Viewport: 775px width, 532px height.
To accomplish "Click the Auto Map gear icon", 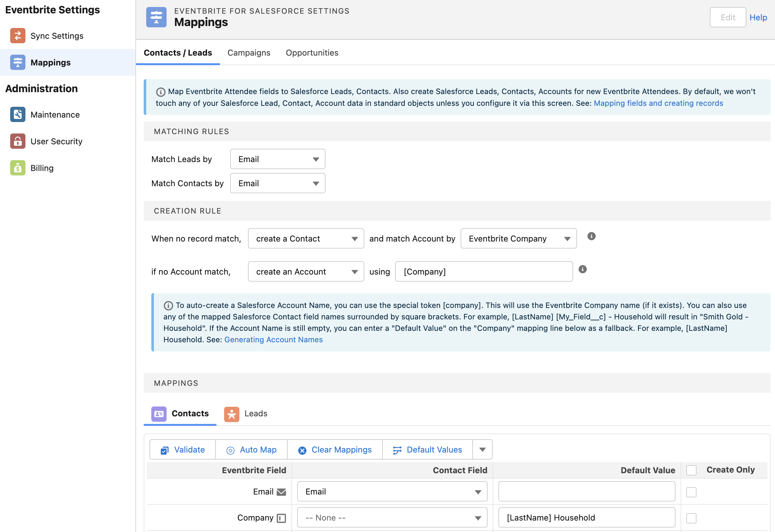I will tap(230, 450).
